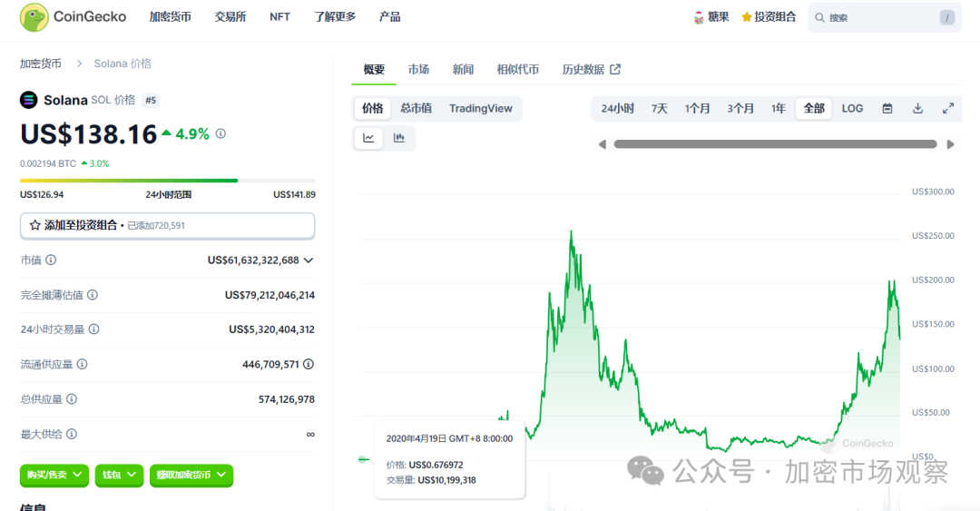
Task: Click the slash shortcut key badge
Action: [946, 17]
